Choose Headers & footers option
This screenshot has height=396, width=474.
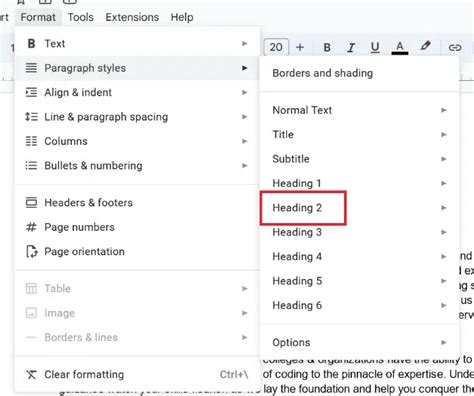coord(137,203)
